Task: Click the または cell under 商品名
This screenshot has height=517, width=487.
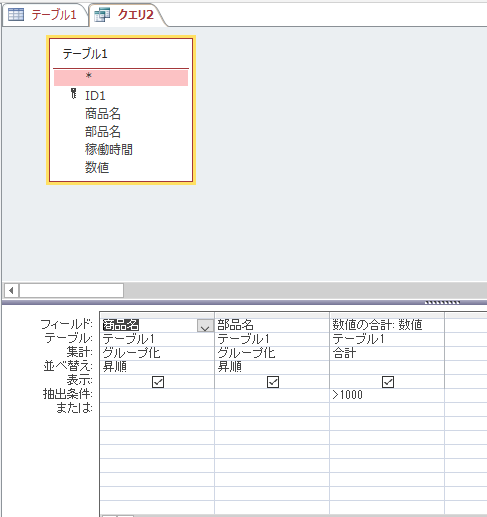Action: coord(157,409)
